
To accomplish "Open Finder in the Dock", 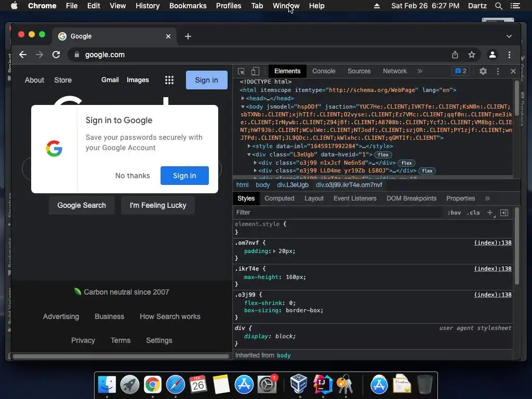I will click(x=107, y=384).
